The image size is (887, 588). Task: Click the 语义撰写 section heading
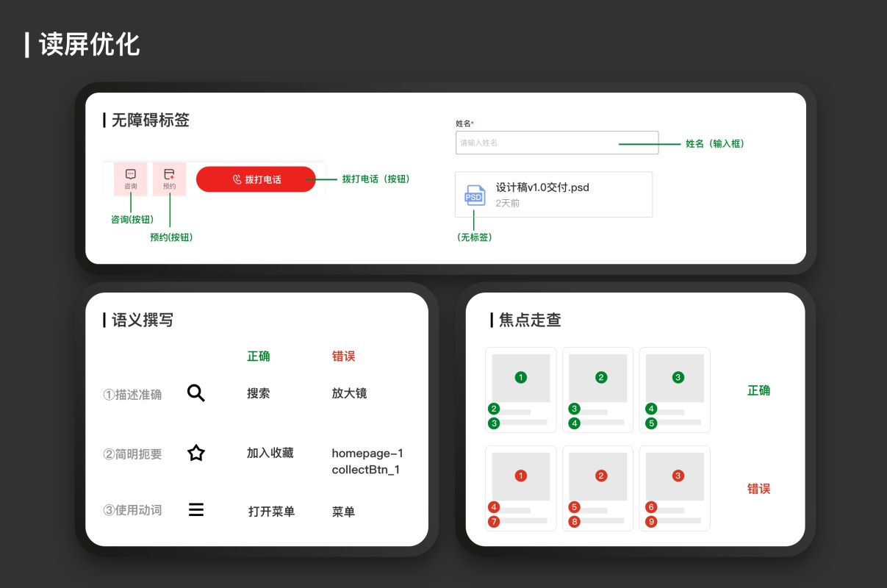pyautogui.click(x=143, y=320)
